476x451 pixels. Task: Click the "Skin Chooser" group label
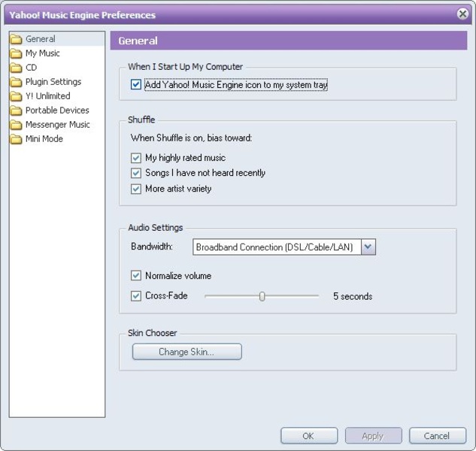[x=153, y=333]
